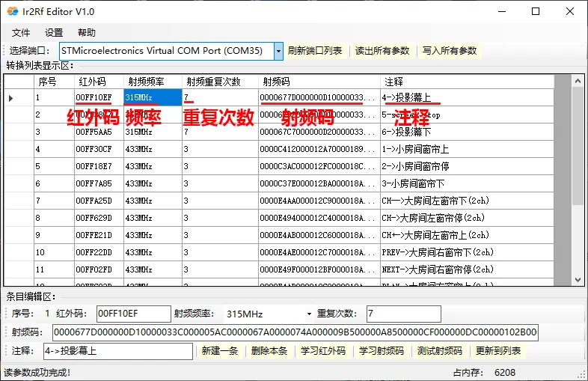The image size is (588, 381).
Task: Click 新建一条 button
Action: (220, 351)
